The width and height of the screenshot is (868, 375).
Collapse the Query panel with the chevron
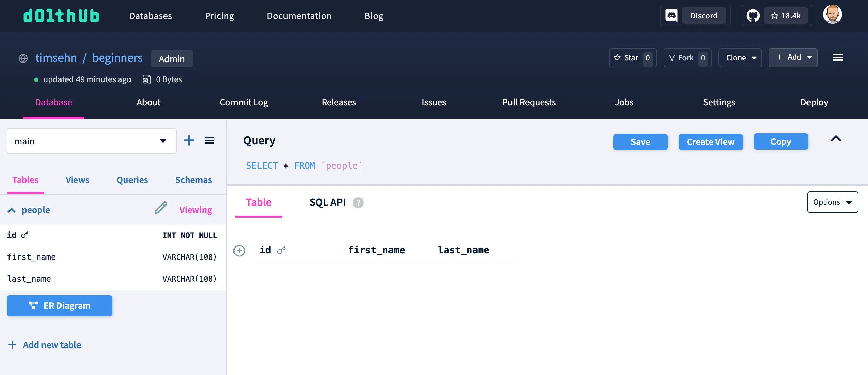coord(836,139)
